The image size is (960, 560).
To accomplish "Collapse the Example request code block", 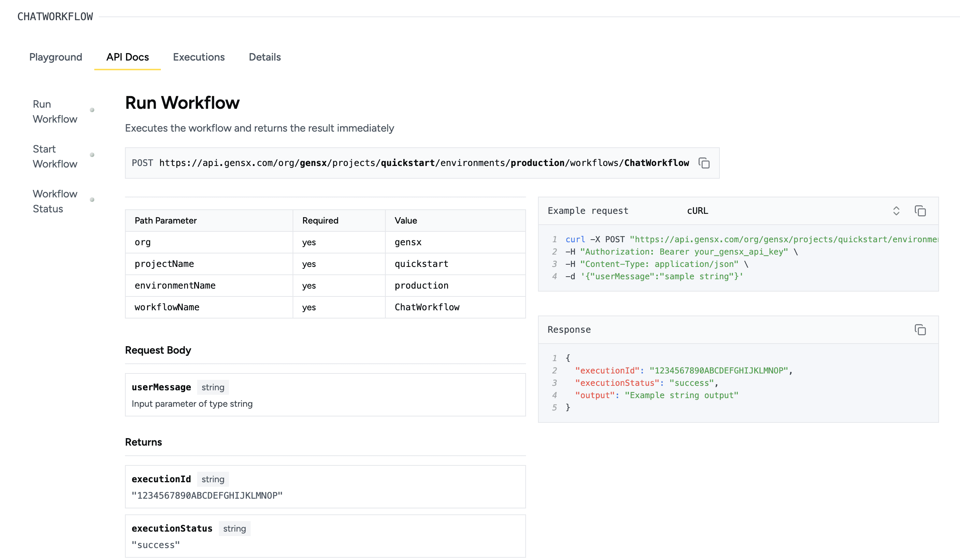I will point(896,211).
